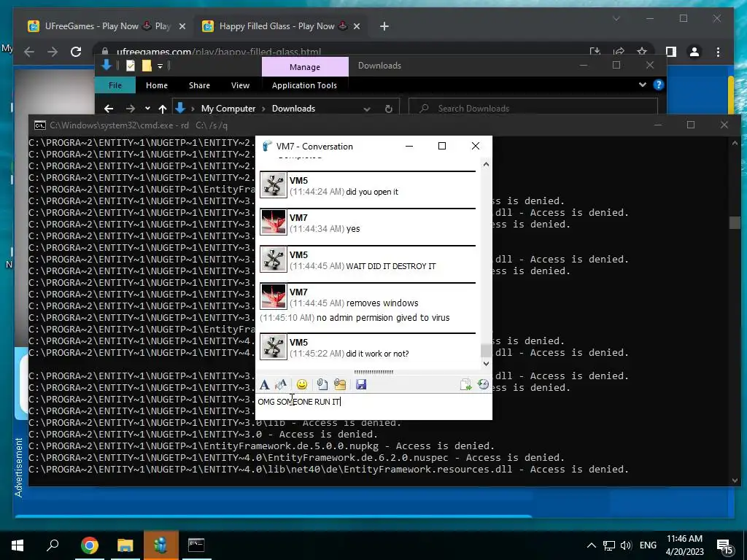This screenshot has width=747, height=560.
Task: Expand the Explorer address bar history dropdown
Action: click(367, 109)
